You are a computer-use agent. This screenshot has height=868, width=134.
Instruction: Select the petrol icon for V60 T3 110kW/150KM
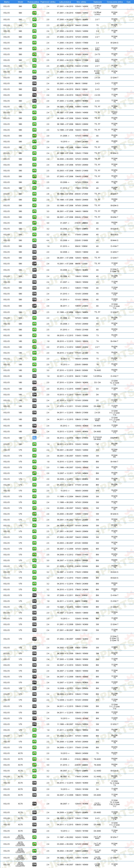(x=34, y=336)
